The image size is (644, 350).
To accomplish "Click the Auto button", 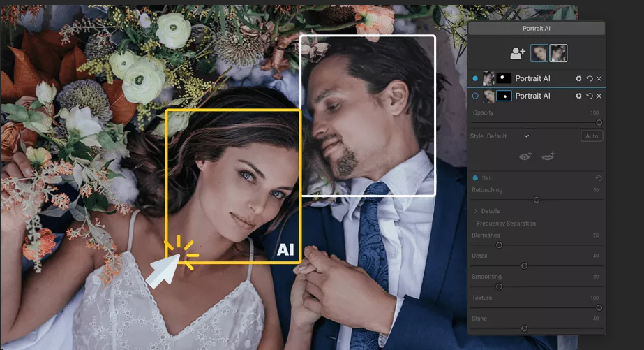I will [x=592, y=136].
